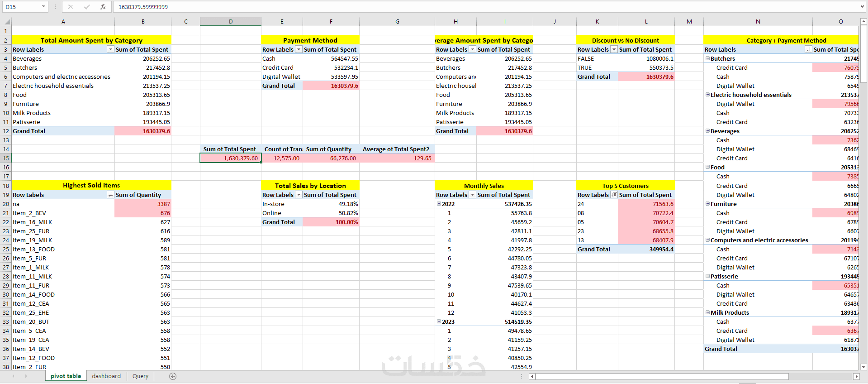Open Row Labels filter in Monthly Sales table
Viewport: 868px width, 384px height.
click(x=472, y=195)
